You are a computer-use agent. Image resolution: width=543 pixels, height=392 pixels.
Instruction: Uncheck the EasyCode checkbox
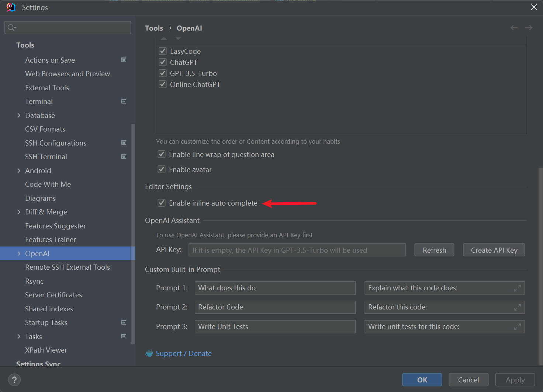(162, 51)
